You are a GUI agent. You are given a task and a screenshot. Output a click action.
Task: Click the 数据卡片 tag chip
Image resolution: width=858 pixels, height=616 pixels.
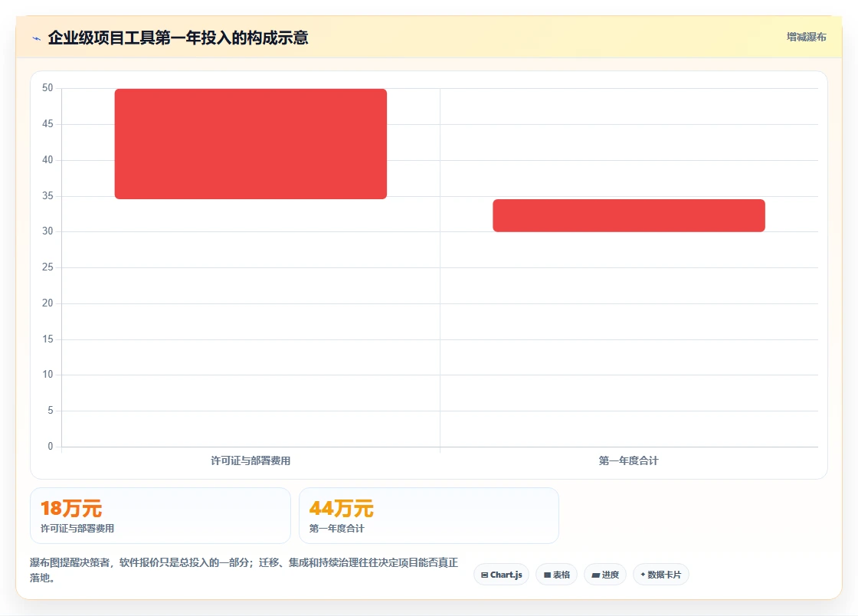pos(661,575)
